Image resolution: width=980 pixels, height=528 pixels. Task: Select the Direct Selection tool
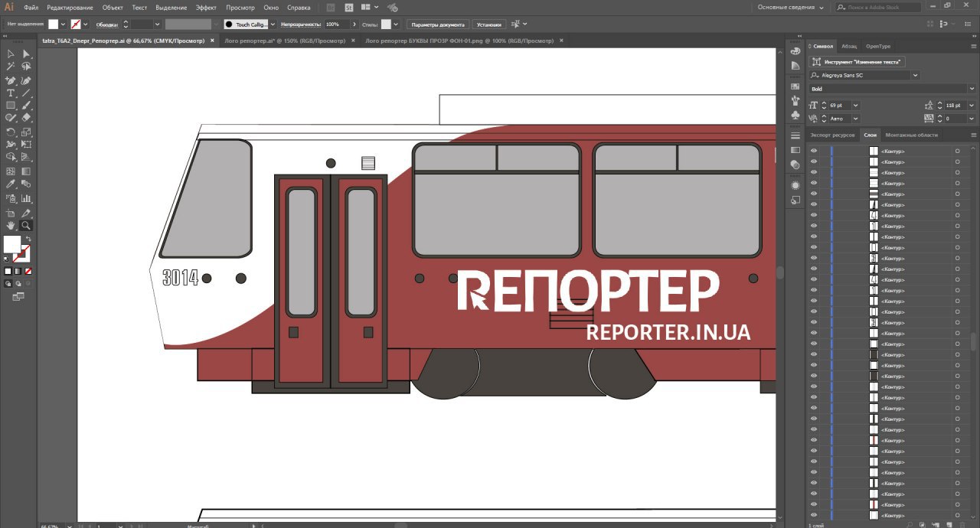pos(26,54)
